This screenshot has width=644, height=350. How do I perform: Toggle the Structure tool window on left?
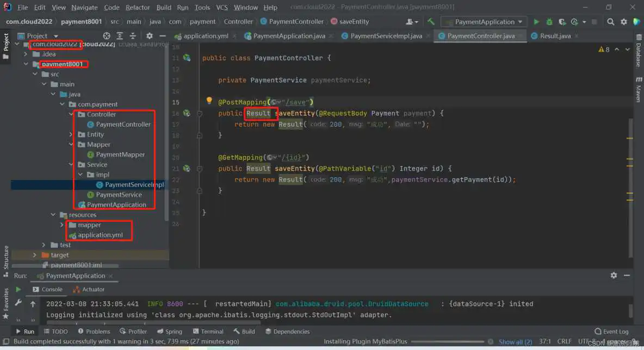(6, 257)
